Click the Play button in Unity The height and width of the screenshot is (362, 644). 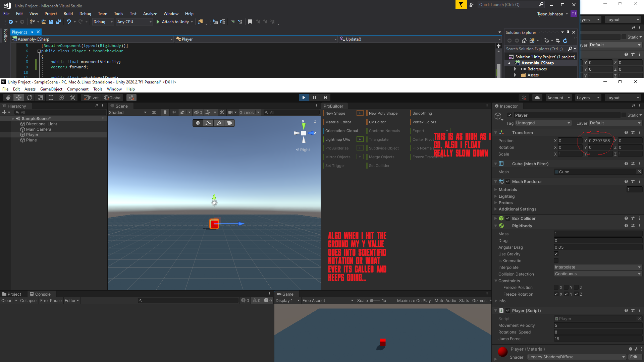[x=304, y=98]
